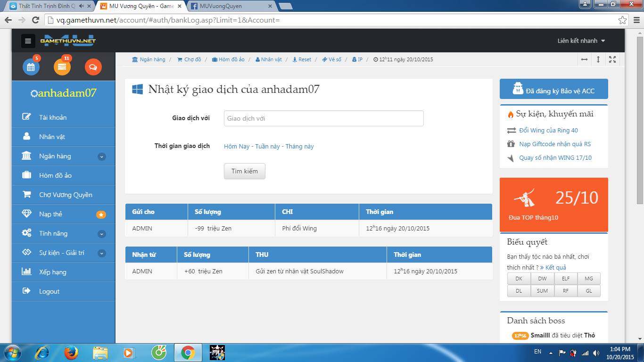Click the Giao dịch với input field

coord(323,118)
